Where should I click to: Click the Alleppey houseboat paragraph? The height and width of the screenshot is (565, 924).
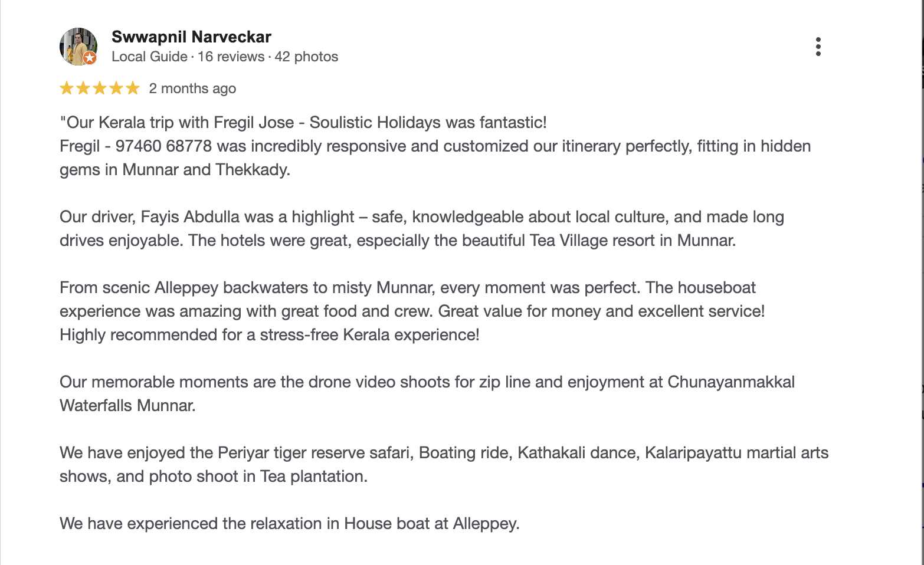pos(289,523)
